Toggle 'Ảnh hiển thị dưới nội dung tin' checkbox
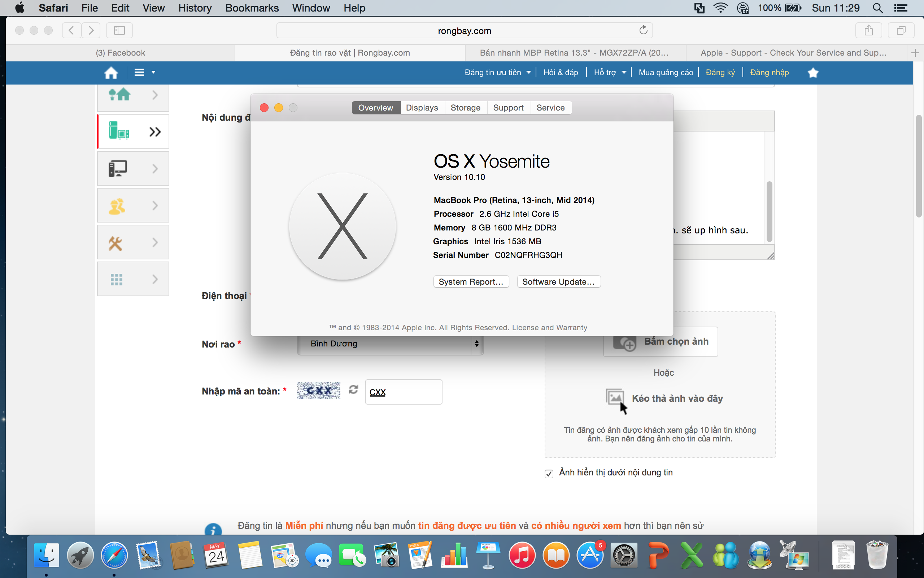 tap(549, 474)
